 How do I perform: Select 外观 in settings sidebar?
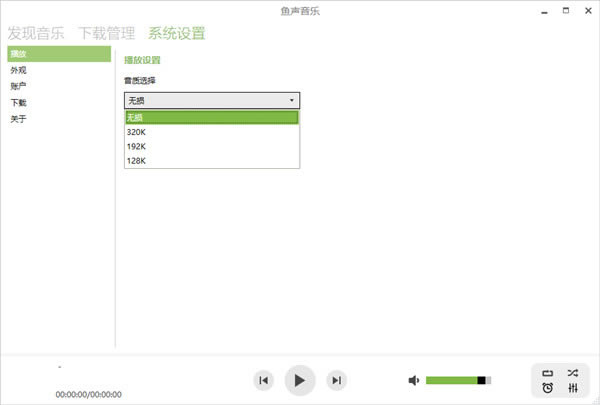(59, 70)
